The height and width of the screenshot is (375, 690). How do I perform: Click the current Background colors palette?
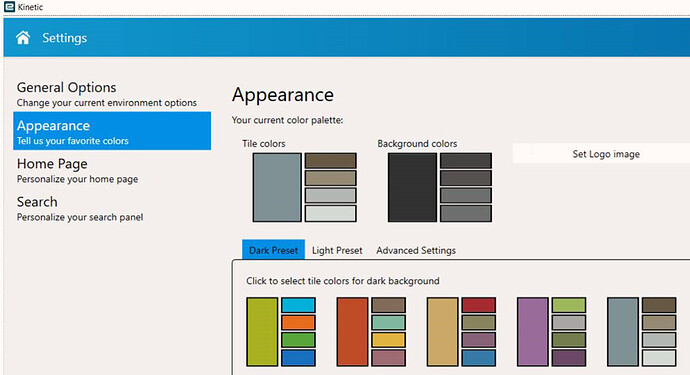pos(440,188)
